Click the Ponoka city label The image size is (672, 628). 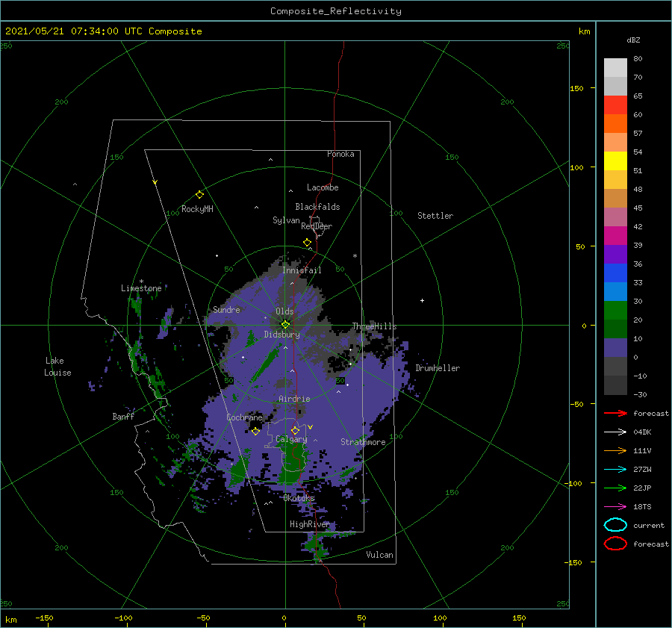click(340, 154)
